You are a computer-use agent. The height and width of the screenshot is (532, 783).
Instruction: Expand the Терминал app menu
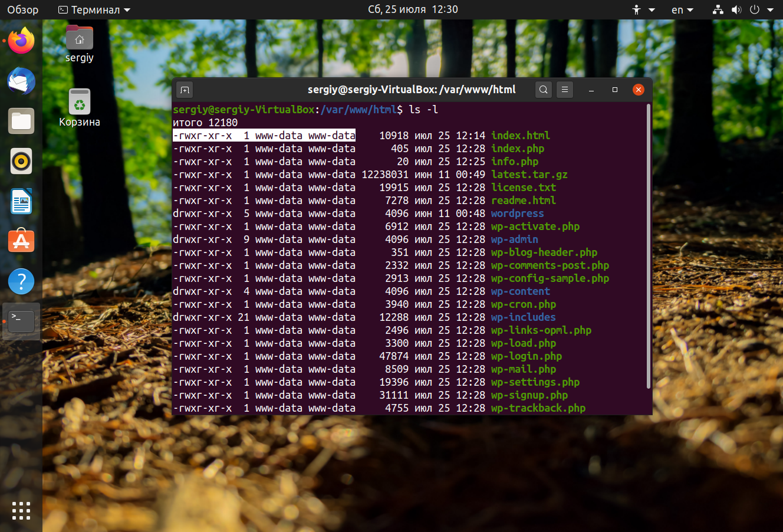pos(94,10)
